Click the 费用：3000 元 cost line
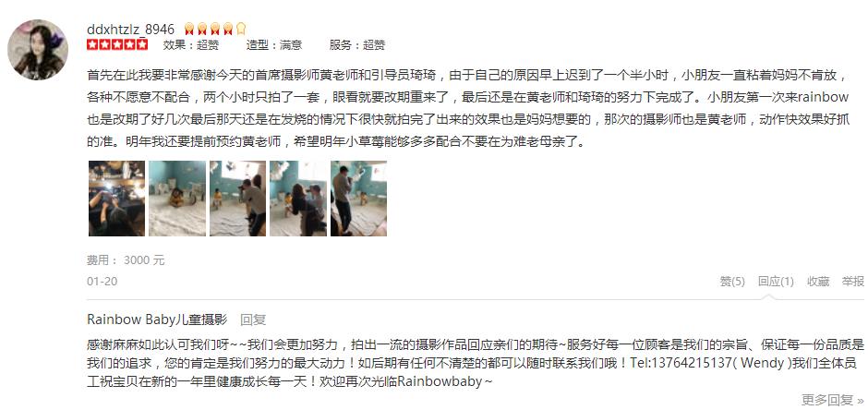This screenshot has width=868, height=410. point(126,260)
